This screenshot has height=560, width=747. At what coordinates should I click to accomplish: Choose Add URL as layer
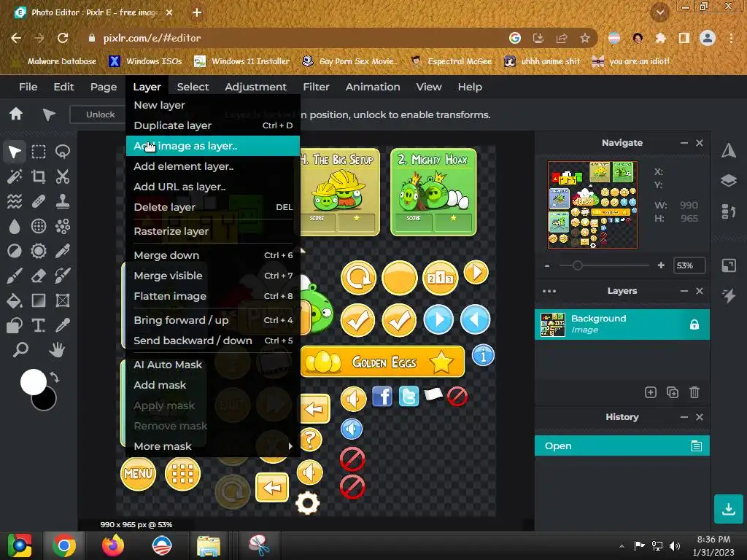point(212,187)
